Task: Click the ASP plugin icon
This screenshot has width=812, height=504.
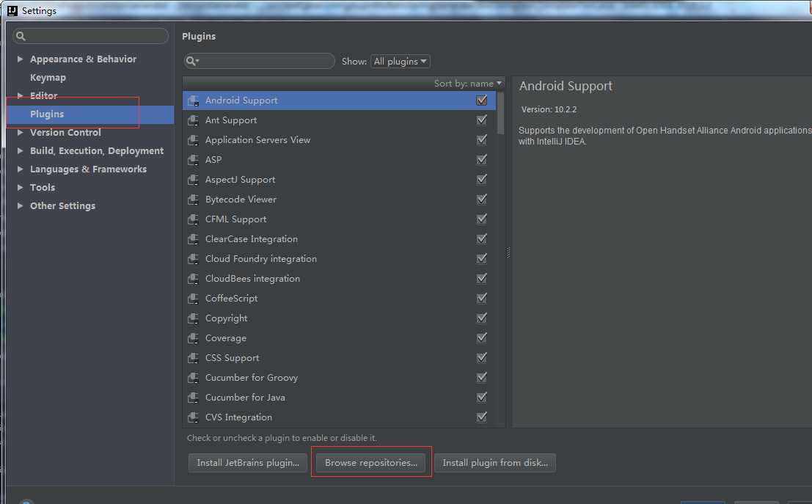Action: pos(193,159)
